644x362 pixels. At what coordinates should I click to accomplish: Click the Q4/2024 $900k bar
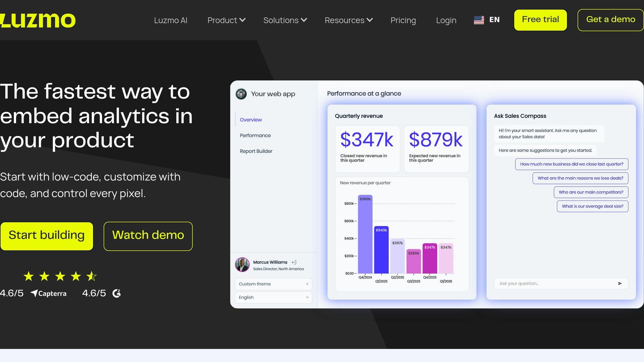pyautogui.click(x=365, y=234)
